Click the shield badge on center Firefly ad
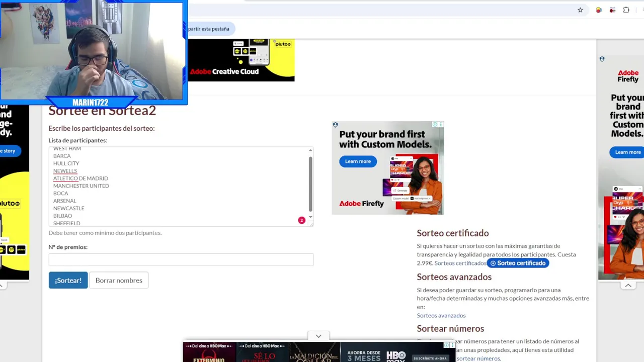This screenshot has width=644, height=362. click(335, 125)
